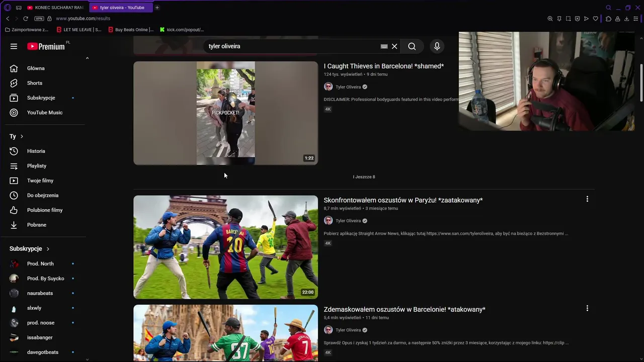Click the site security padlock icon

point(49,19)
